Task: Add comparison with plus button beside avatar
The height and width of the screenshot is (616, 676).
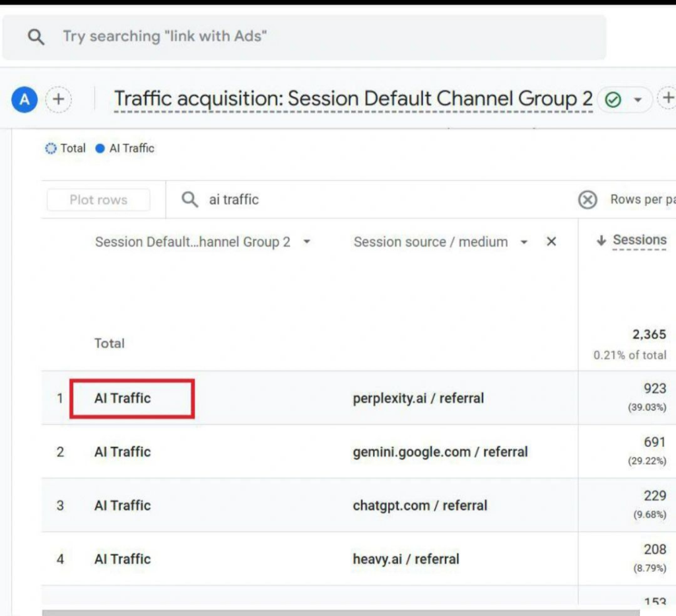Action: pos(59,100)
